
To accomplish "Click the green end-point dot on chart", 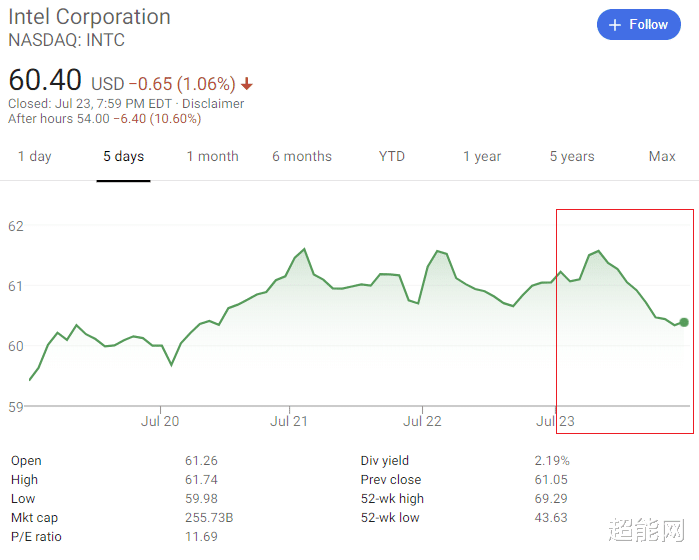I will [x=684, y=322].
